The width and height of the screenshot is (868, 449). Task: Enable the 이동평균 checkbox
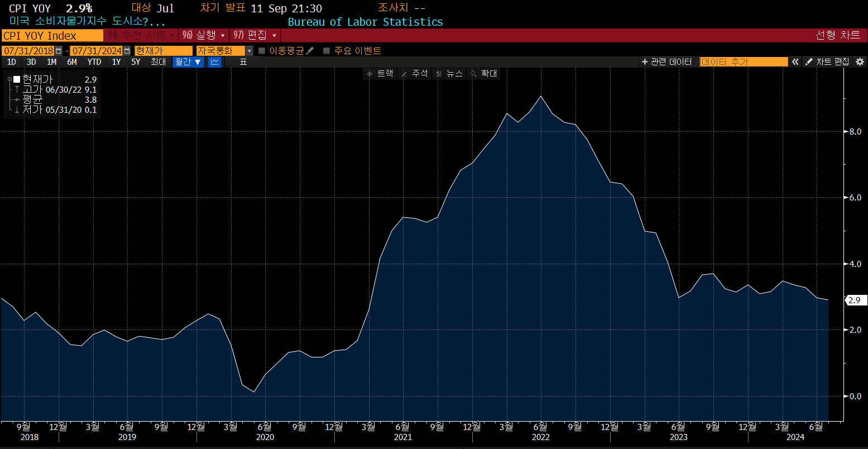point(262,51)
